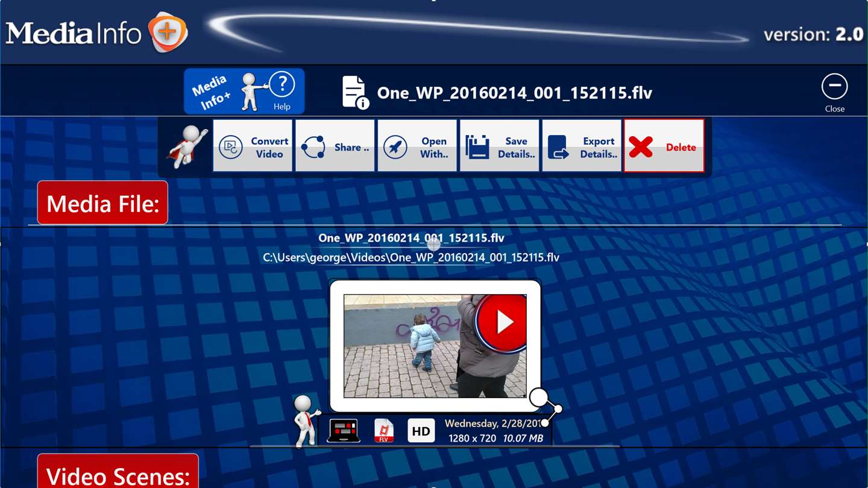Play the video using the red play button
Viewport: 868px width, 488px height.
click(502, 323)
